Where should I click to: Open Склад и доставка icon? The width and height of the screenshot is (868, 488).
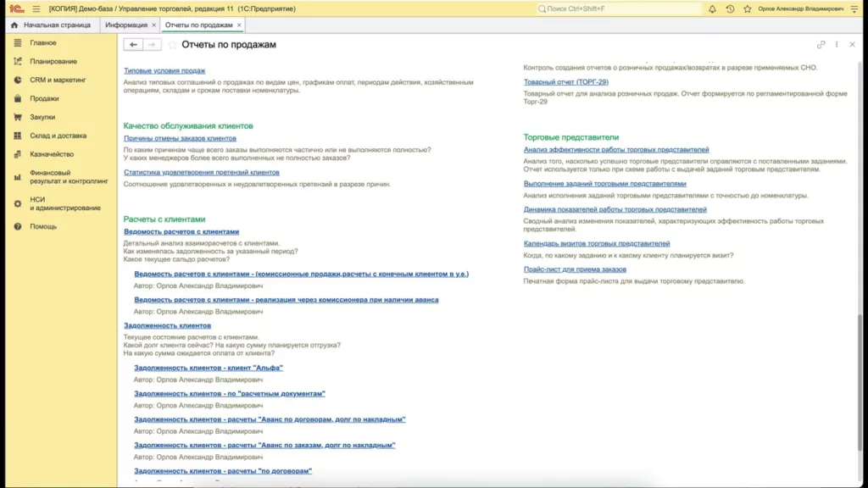[18, 136]
